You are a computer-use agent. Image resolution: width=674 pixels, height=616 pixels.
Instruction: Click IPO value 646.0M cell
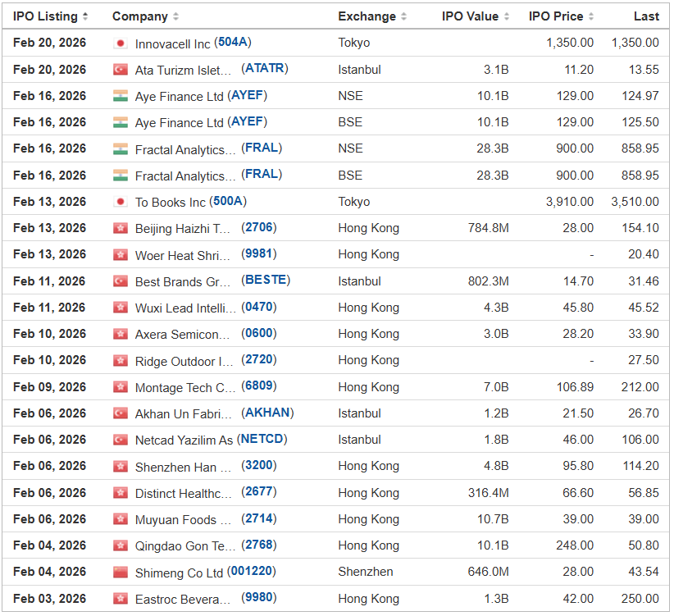coord(489,572)
